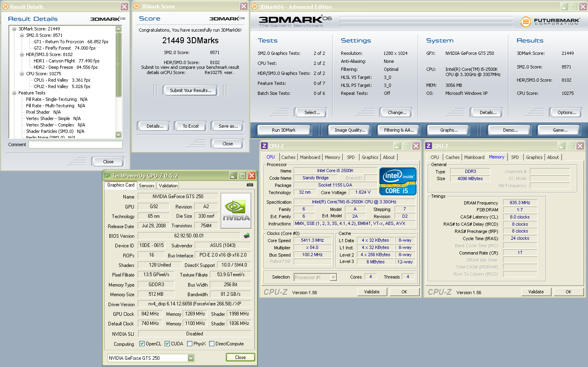The width and height of the screenshot is (588, 367).
Task: Click Validate in CPU-Z processor window
Action: coord(372,292)
